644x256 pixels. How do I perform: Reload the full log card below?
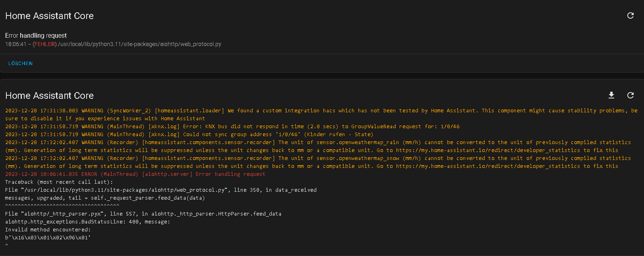pyautogui.click(x=630, y=95)
